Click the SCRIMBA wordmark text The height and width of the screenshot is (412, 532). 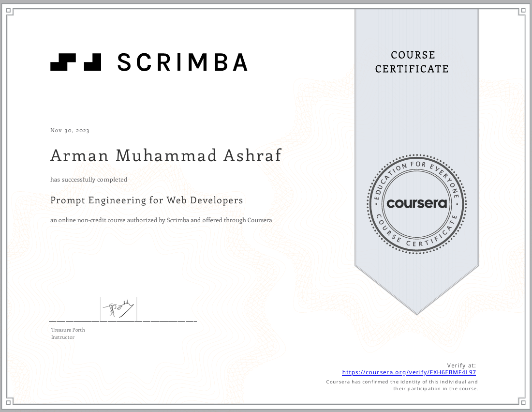coord(183,62)
